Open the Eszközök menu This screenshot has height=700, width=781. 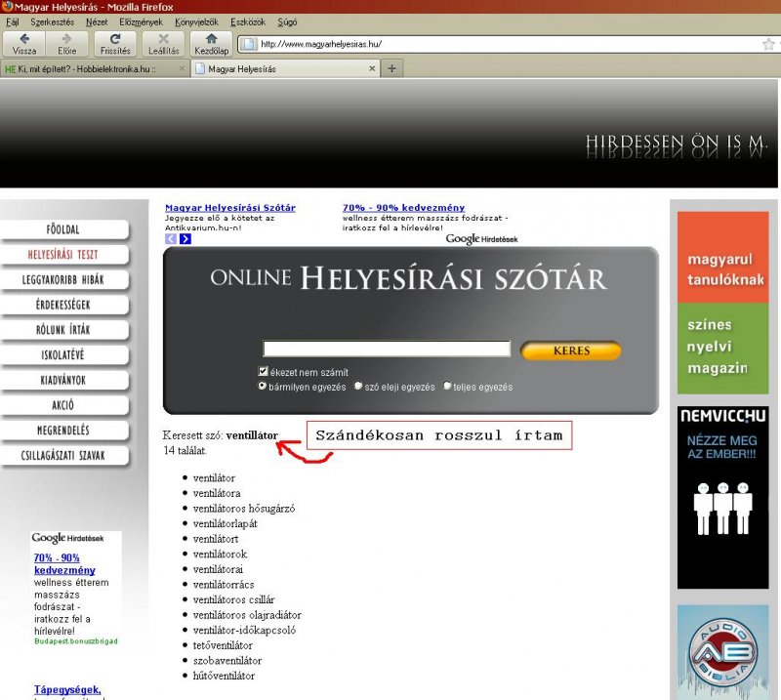tap(248, 21)
